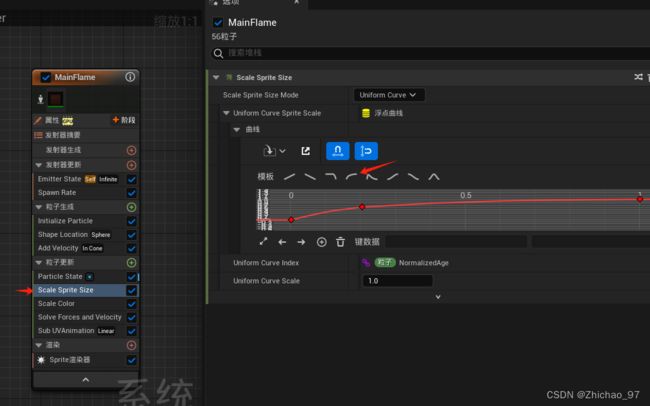Disable the Emitter State module checkbox
This screenshot has width=650, height=406.
[x=131, y=179]
